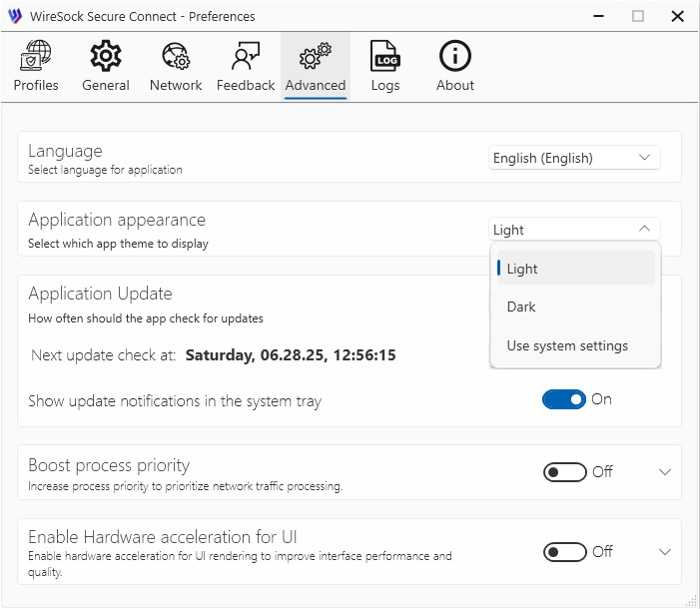700x609 pixels.
Task: Open the Profiles section icon
Action: point(36,55)
